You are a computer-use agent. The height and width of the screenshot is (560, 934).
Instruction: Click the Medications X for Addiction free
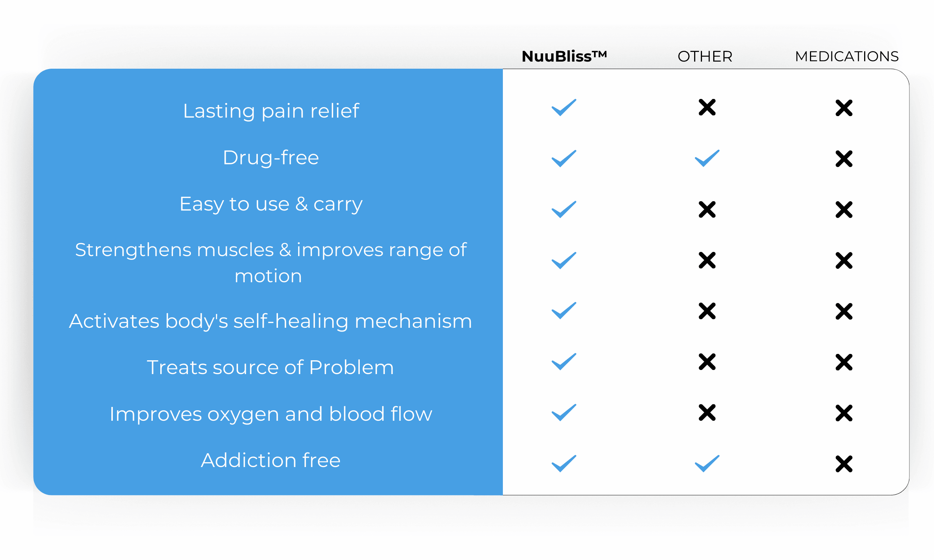(844, 464)
